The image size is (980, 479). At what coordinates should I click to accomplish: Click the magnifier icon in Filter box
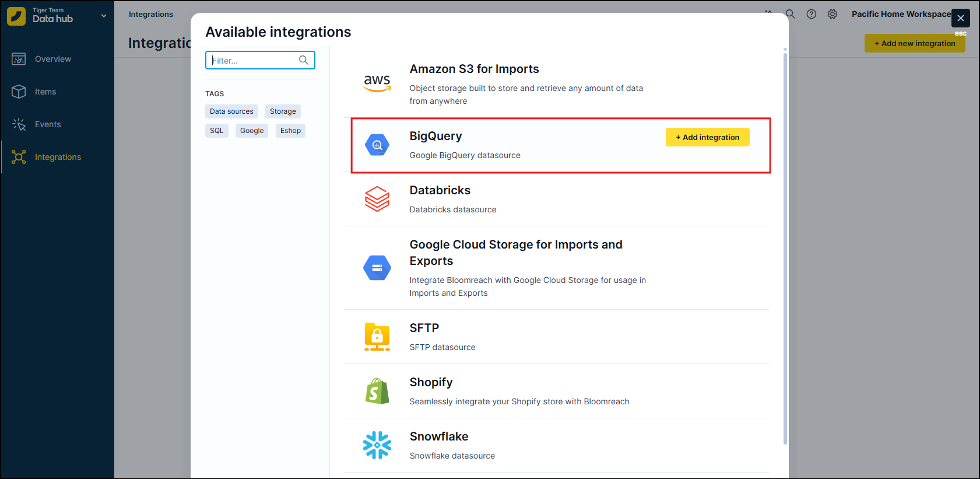coord(303,60)
